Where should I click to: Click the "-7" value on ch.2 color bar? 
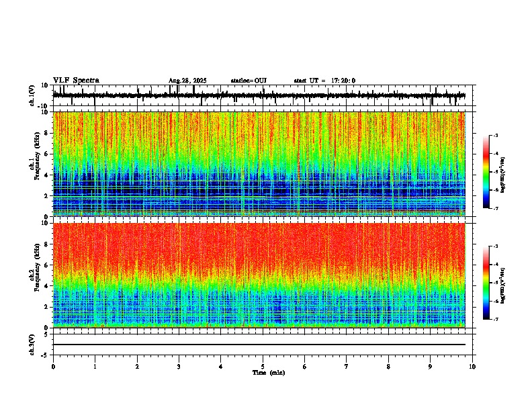495,319
